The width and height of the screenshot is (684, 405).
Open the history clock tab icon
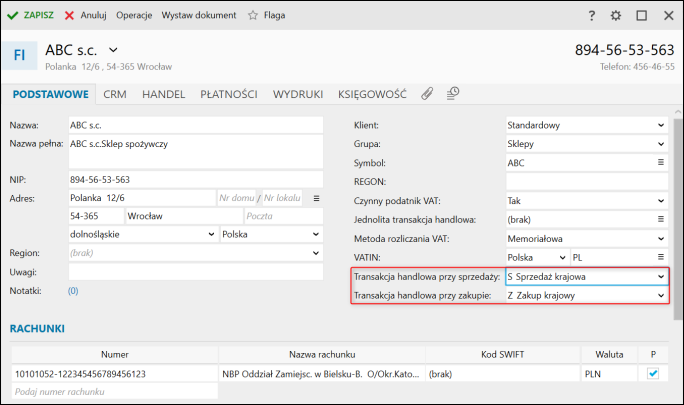point(453,93)
